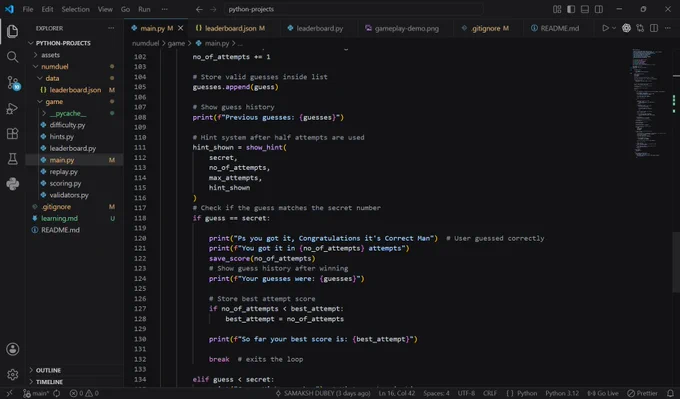Change the UTF-8 encoding
The image size is (680, 399).
(466, 393)
